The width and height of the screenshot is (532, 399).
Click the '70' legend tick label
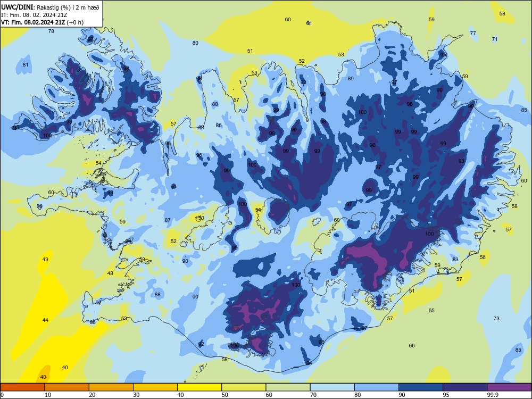[x=313, y=395]
